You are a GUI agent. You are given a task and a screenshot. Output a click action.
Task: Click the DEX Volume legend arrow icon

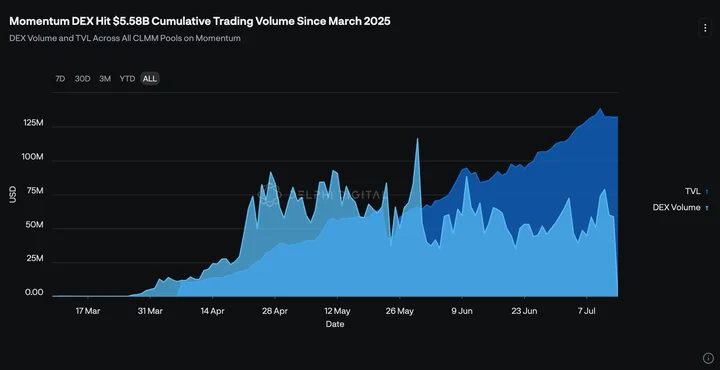click(707, 208)
